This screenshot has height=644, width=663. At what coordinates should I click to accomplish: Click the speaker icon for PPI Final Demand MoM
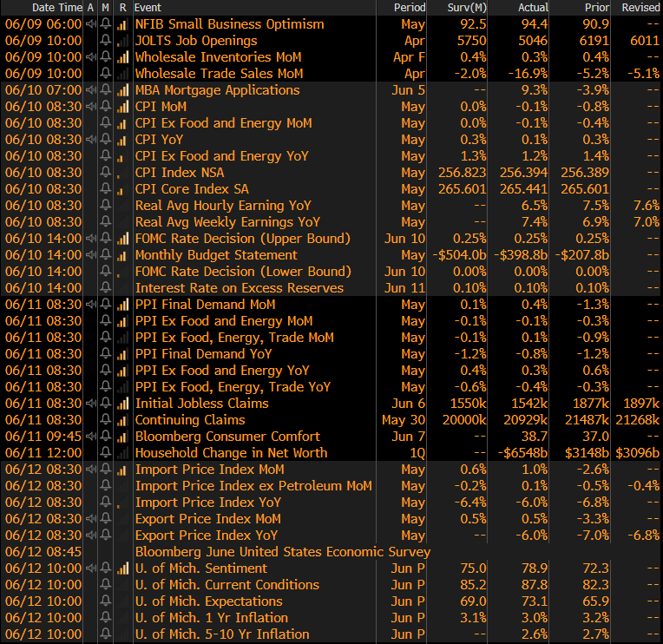click(x=90, y=305)
